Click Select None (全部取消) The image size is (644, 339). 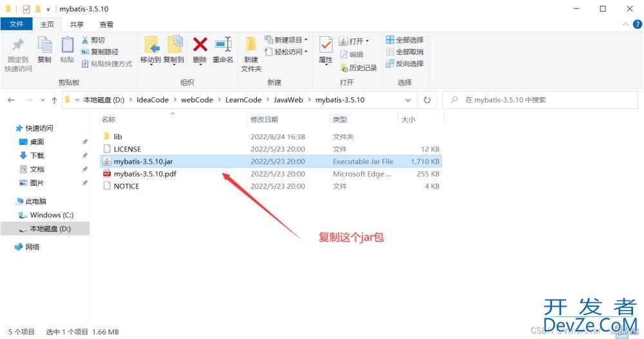[x=405, y=52]
